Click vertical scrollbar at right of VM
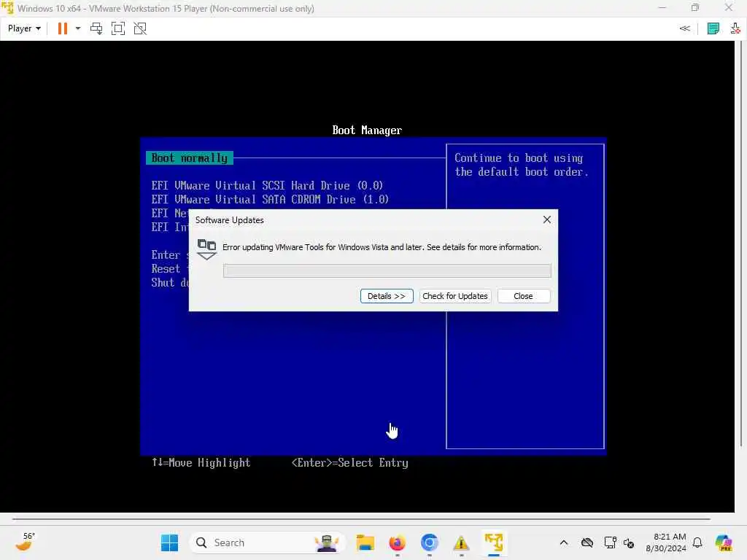 pyautogui.click(x=741, y=244)
